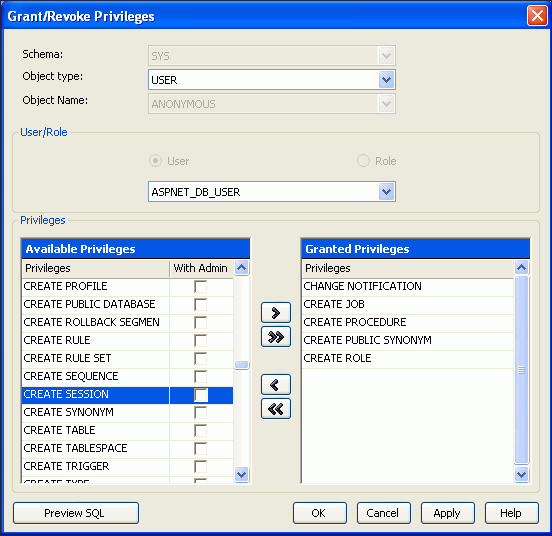Tick With Admin for CREATE SEQUENCE
552x536 pixels.
pos(200,376)
